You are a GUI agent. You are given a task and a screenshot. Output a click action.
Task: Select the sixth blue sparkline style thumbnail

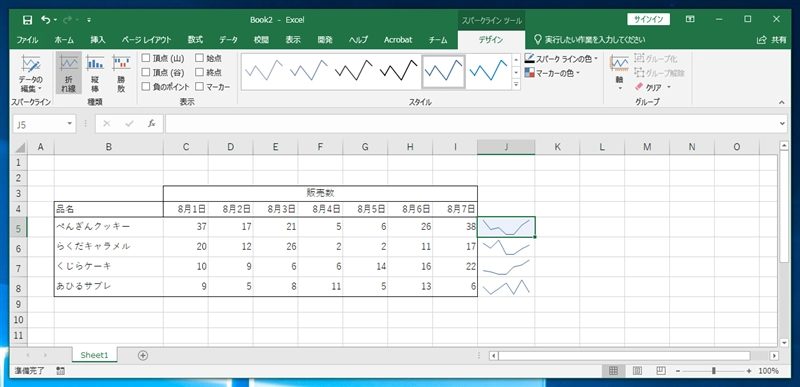coord(488,72)
